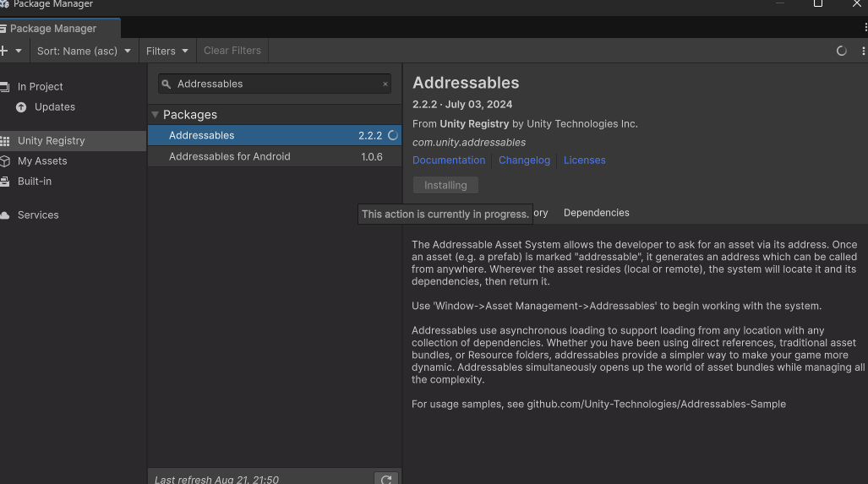868x484 pixels.
Task: Click the Installing button
Action: coord(445,185)
